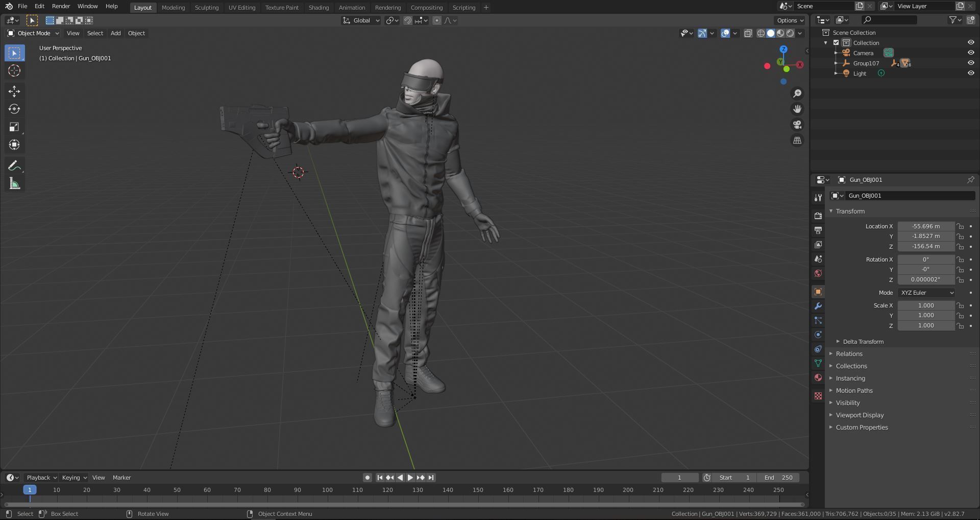Image resolution: width=980 pixels, height=520 pixels.
Task: Click the viewport zoom magnifier icon
Action: click(x=797, y=93)
